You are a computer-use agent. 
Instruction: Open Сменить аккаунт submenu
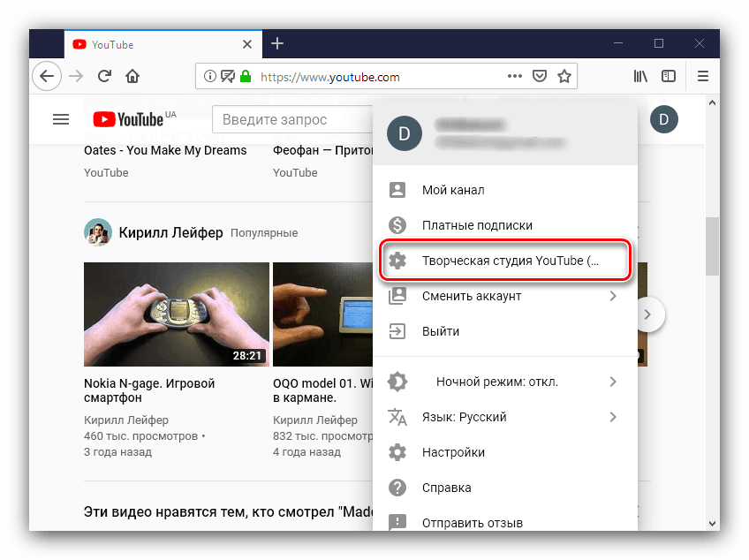pos(505,296)
